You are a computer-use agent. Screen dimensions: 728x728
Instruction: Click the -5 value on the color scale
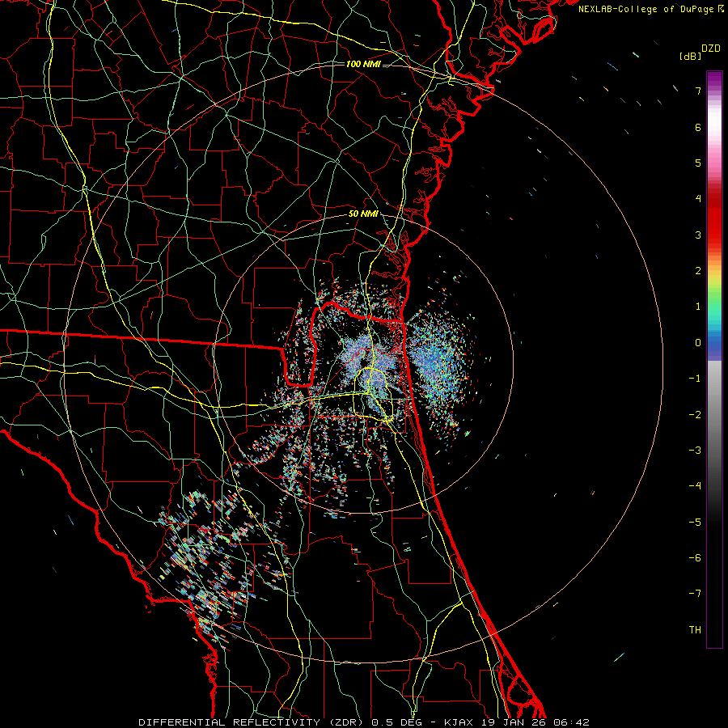click(x=695, y=523)
